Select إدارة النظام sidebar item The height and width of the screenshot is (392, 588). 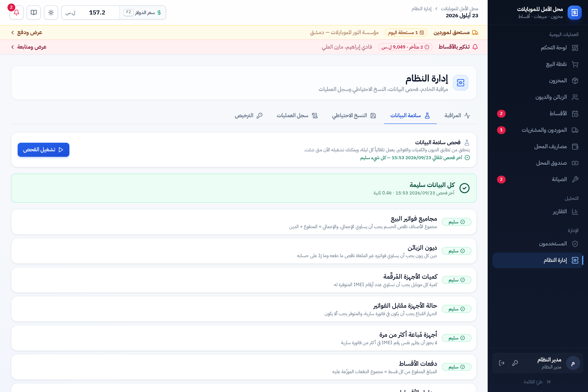pyautogui.click(x=537, y=260)
